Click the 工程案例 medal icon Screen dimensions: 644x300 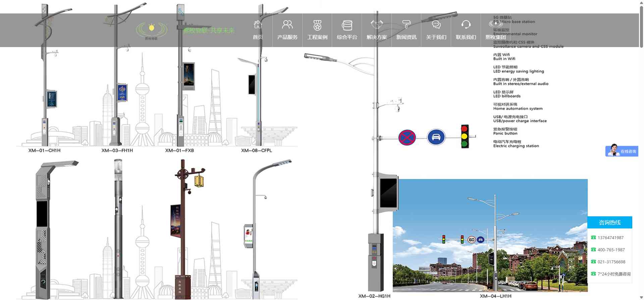click(x=317, y=25)
